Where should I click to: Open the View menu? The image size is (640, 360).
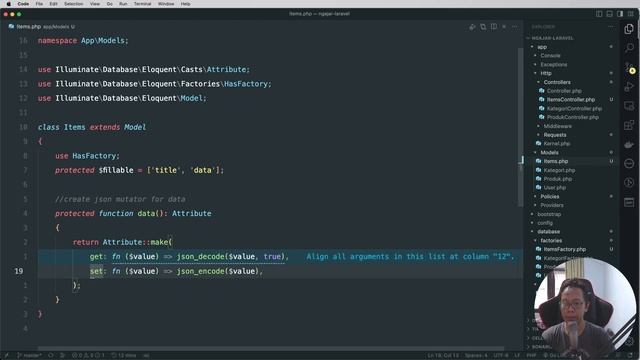(x=95, y=4)
